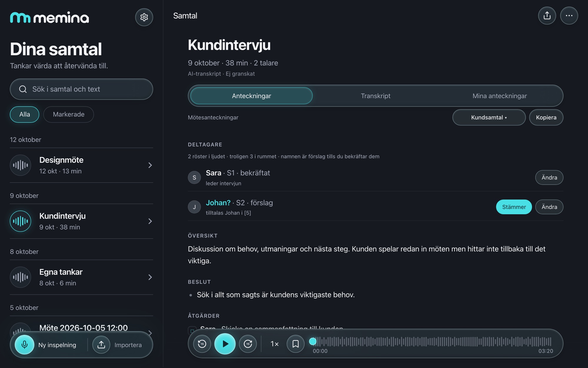Click Ändra for speaker Sara
Screen dimensions: 588x368
(549, 178)
